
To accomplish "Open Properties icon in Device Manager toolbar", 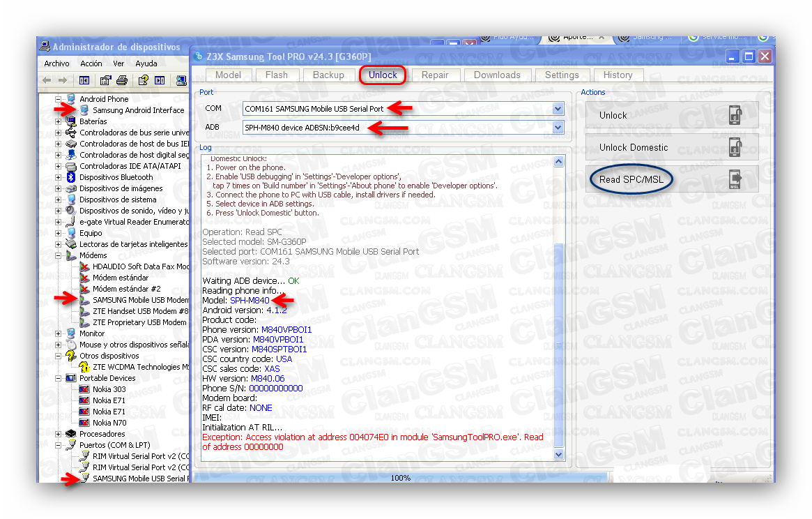I will [106, 80].
